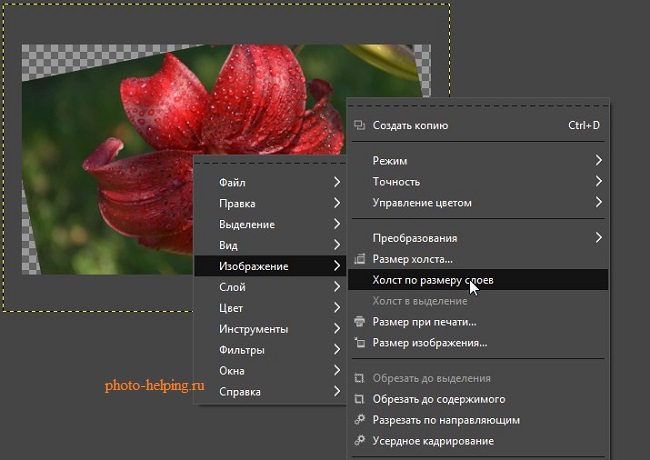
Task: Open the Файл submenu
Action: [270, 182]
